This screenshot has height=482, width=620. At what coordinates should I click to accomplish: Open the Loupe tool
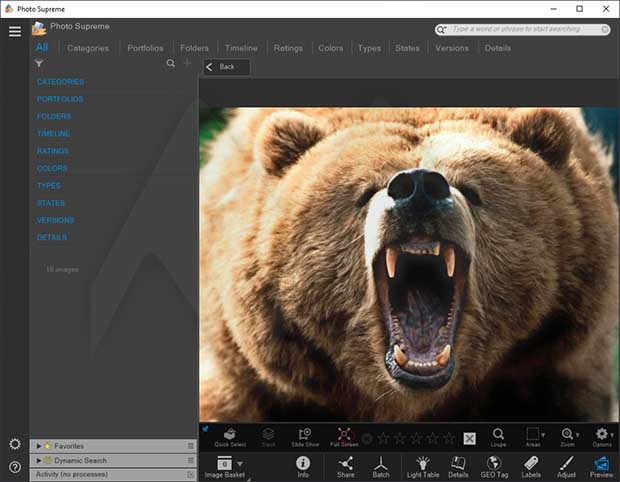point(498,438)
